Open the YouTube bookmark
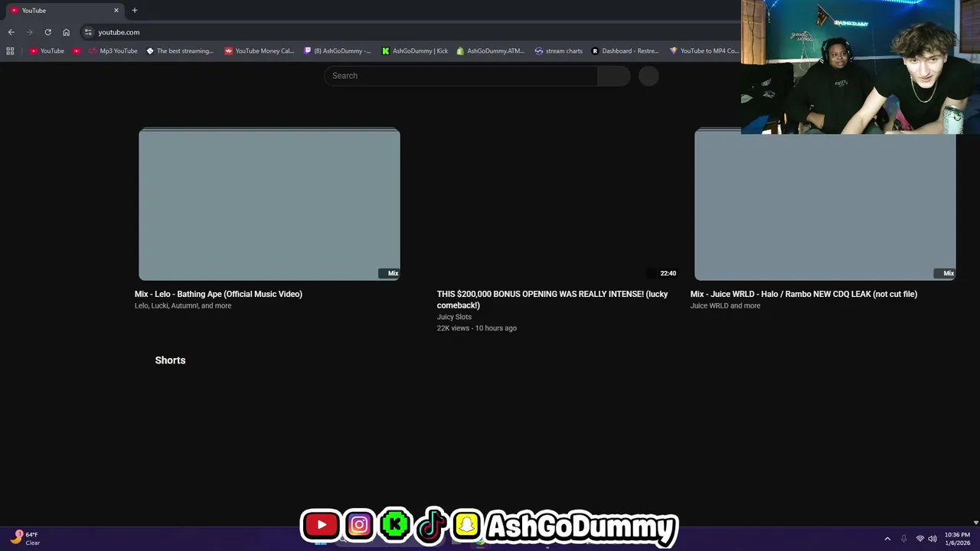The height and width of the screenshot is (551, 980). point(47,51)
